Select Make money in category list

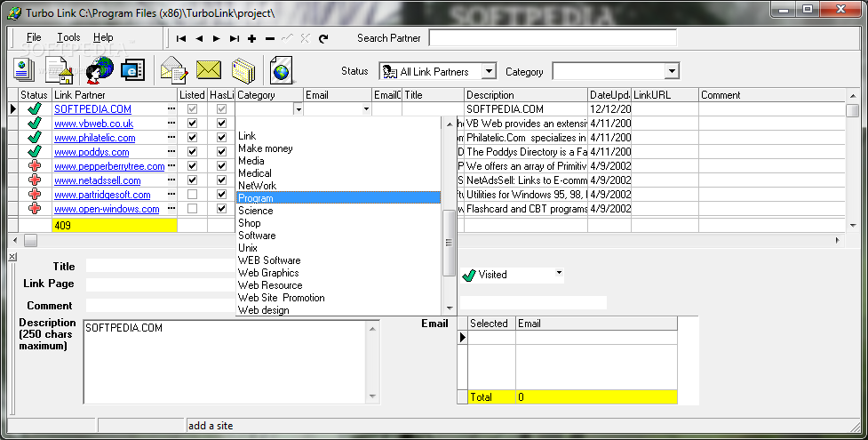pyautogui.click(x=338, y=148)
